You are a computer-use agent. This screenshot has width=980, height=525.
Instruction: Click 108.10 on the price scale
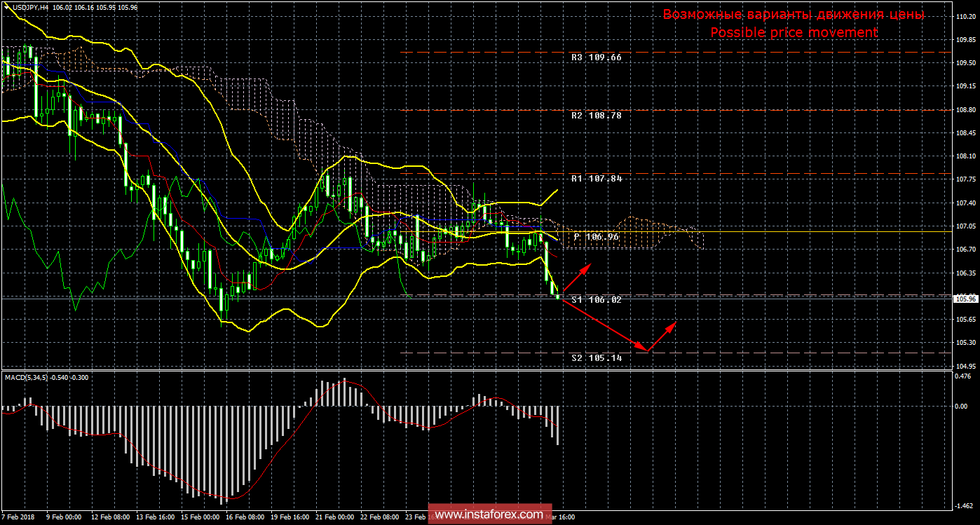coord(965,156)
